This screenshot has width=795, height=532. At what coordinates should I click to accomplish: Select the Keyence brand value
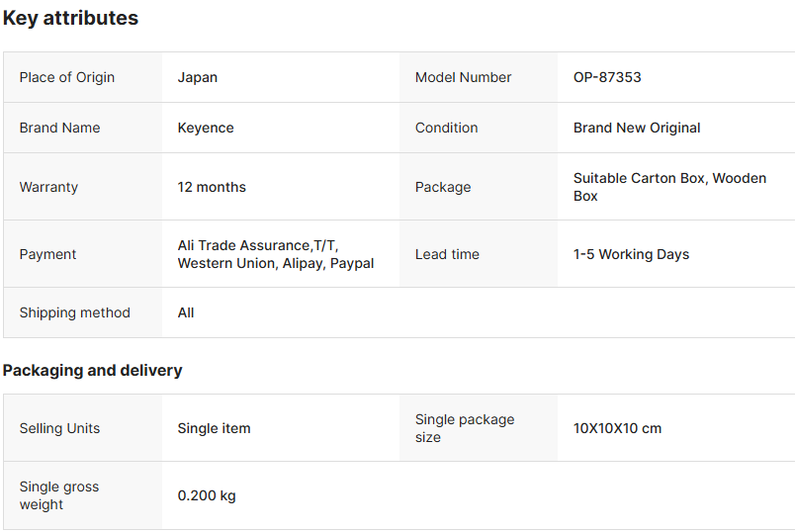206,128
